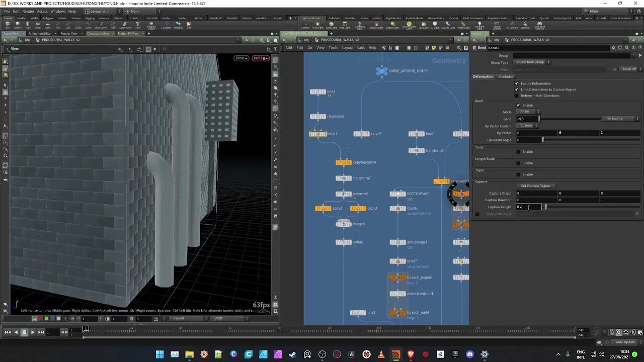Viewport: 644px width, 362px height.
Task: Open the Bend Mode Angle dropdown
Action: [529, 112]
